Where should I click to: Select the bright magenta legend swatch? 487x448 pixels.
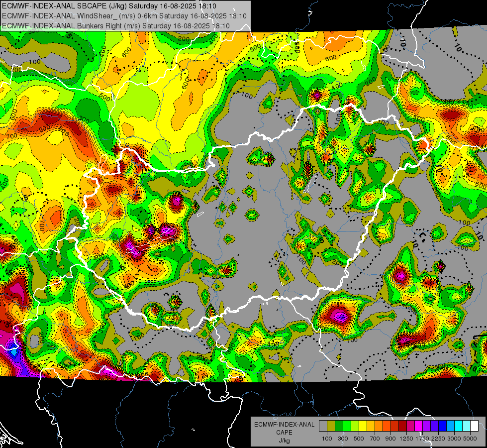(419, 426)
